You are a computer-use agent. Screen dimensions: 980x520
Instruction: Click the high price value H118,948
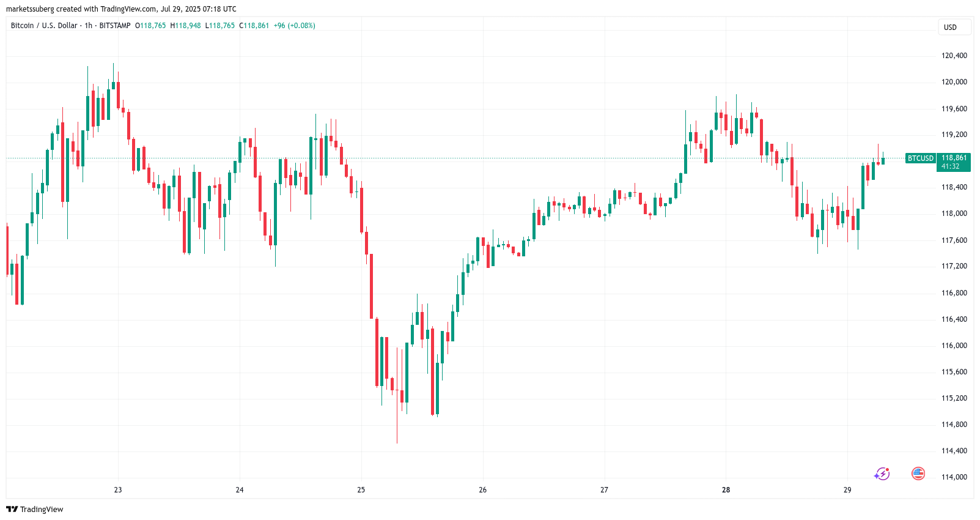point(185,26)
